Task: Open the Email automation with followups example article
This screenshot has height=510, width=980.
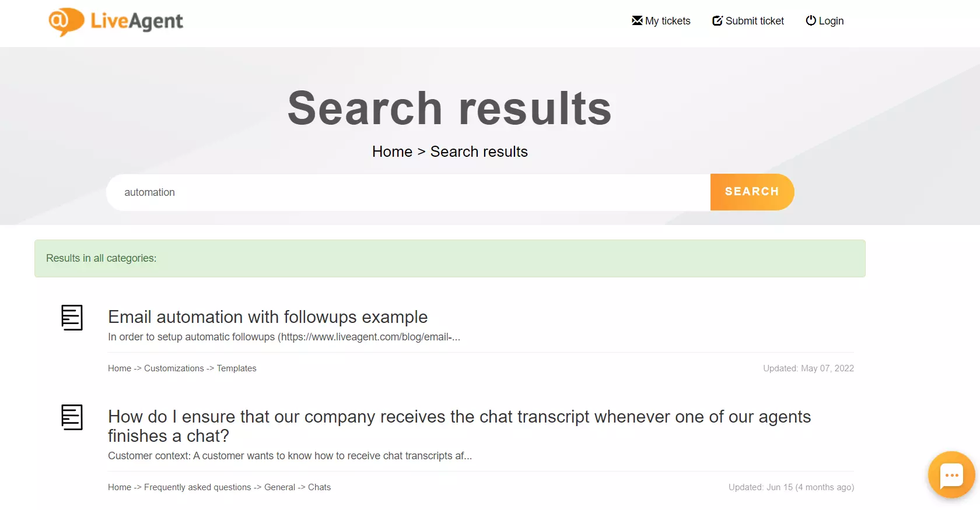Action: coord(267,317)
